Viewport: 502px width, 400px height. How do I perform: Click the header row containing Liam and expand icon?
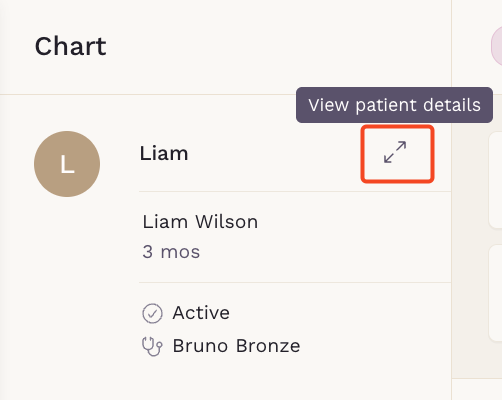click(x=295, y=154)
